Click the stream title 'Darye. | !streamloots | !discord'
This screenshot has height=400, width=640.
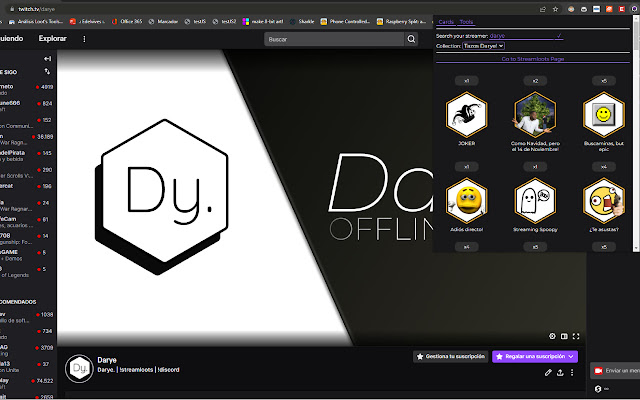tap(138, 370)
